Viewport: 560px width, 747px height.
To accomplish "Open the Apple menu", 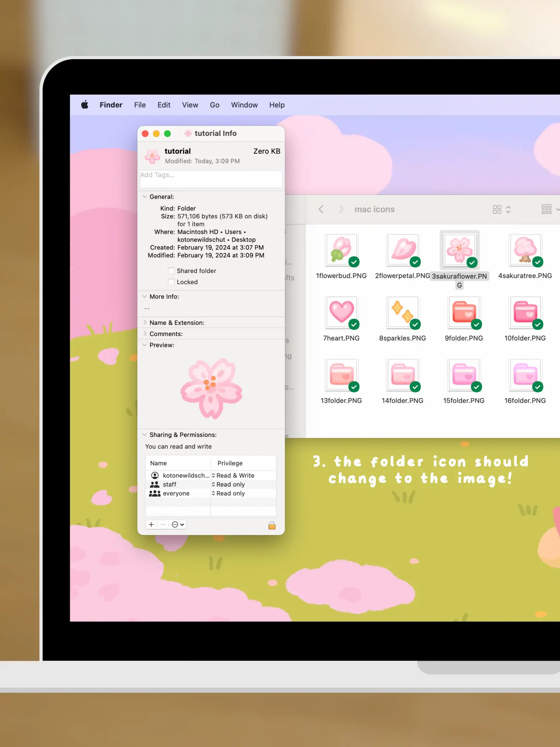I will pos(85,105).
